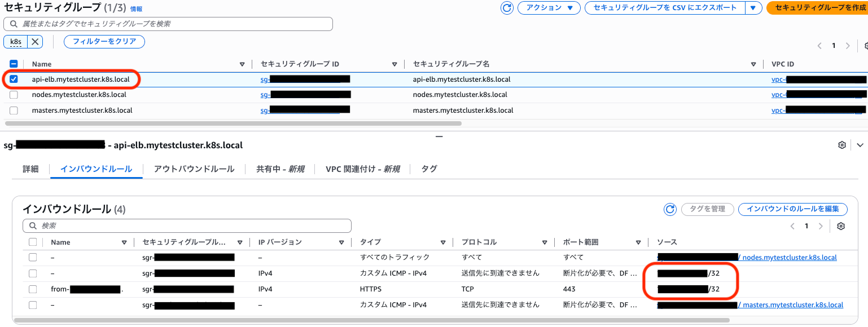Open the タグ tab
Screen dimensions: 868x327
429,169
